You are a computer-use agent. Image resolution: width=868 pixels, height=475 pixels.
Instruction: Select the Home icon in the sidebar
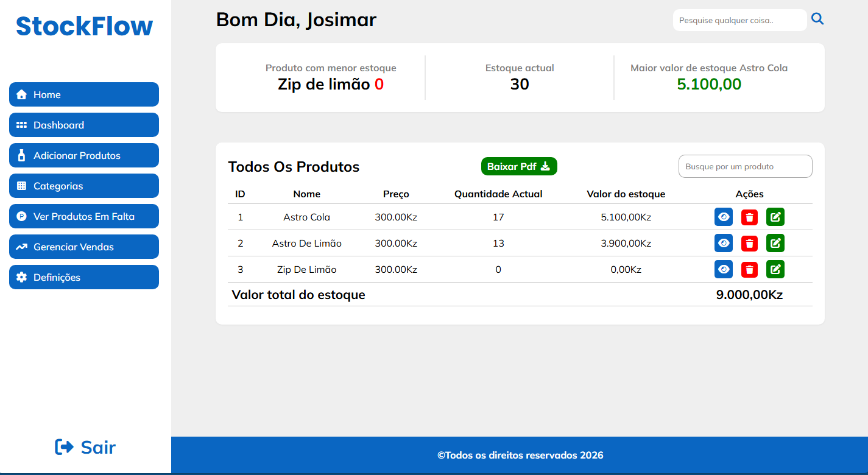click(x=22, y=94)
